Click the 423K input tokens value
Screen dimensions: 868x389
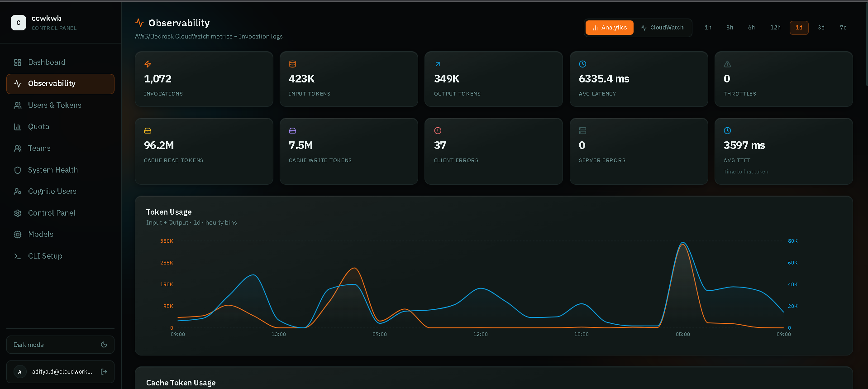point(301,79)
